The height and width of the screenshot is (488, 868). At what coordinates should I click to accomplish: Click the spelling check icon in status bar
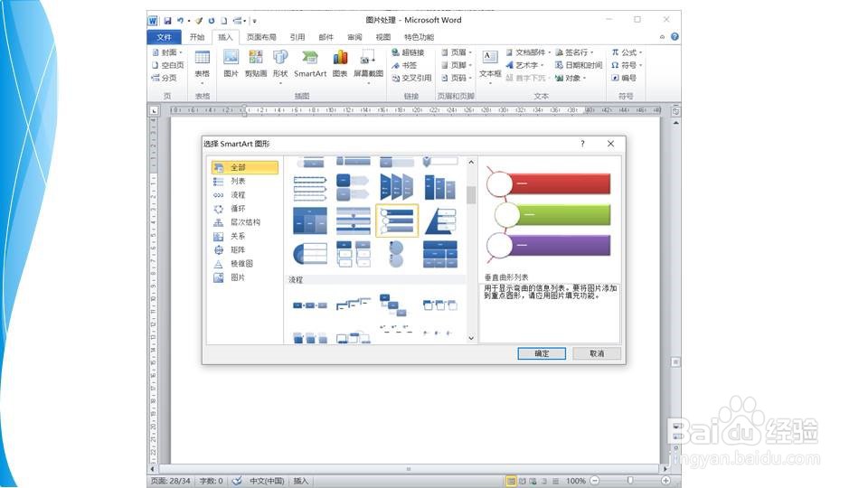pos(237,481)
